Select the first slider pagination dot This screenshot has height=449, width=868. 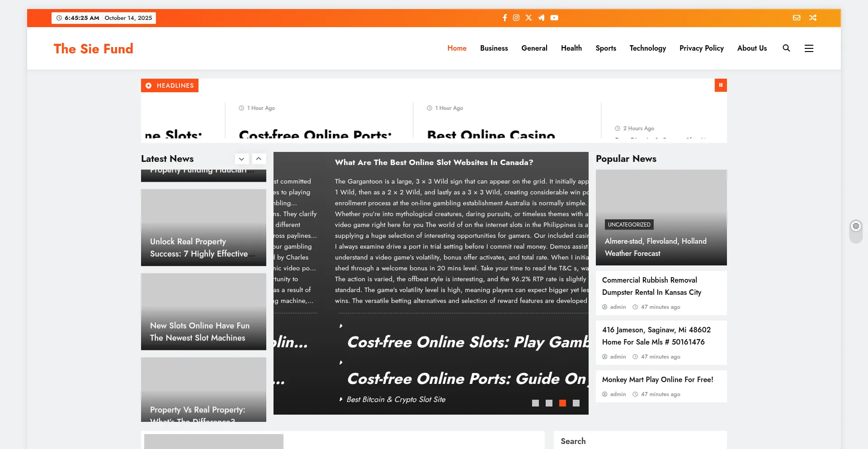[x=535, y=403]
